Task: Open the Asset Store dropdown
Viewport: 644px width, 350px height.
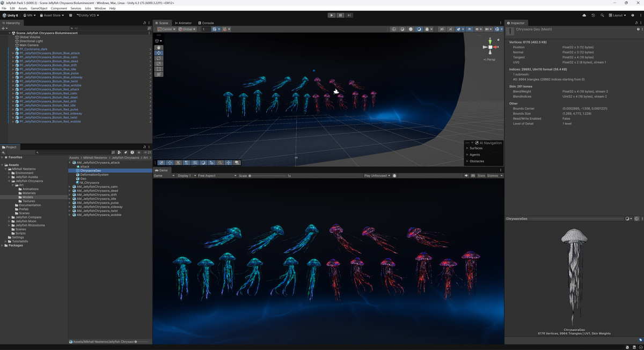Action: point(52,15)
